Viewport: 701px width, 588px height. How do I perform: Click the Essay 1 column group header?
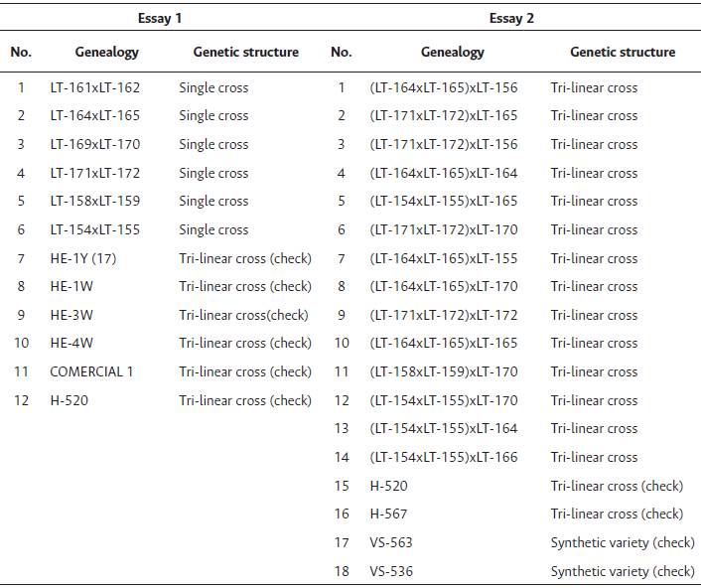click(160, 18)
